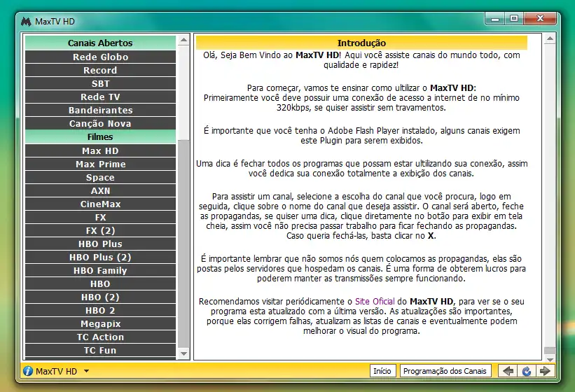Follow the Site Oficial link
The height and width of the screenshot is (392, 575).
click(x=375, y=302)
